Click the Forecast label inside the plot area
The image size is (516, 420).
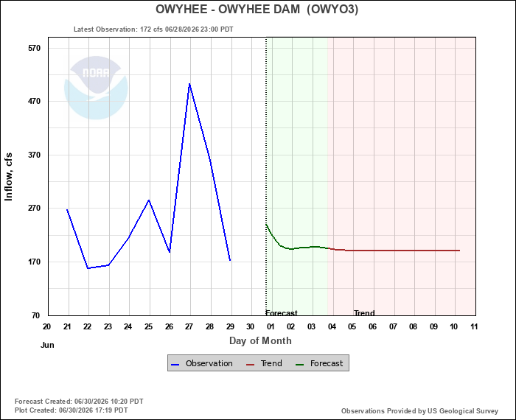pos(282,312)
